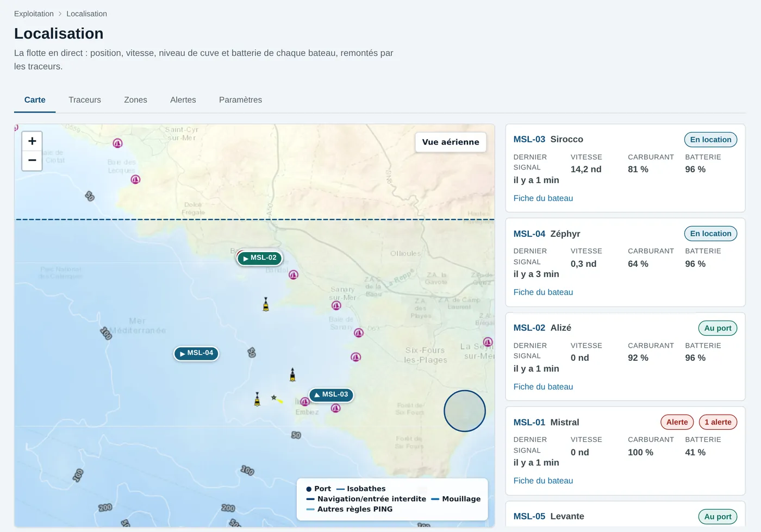761x532 pixels.
Task: Click Alizé's Au port badge
Action: point(718,328)
